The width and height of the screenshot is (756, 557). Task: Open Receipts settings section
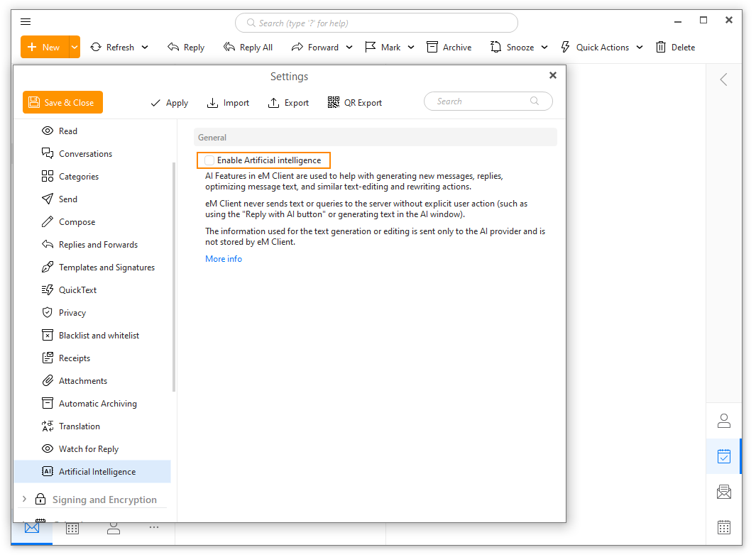point(92,358)
